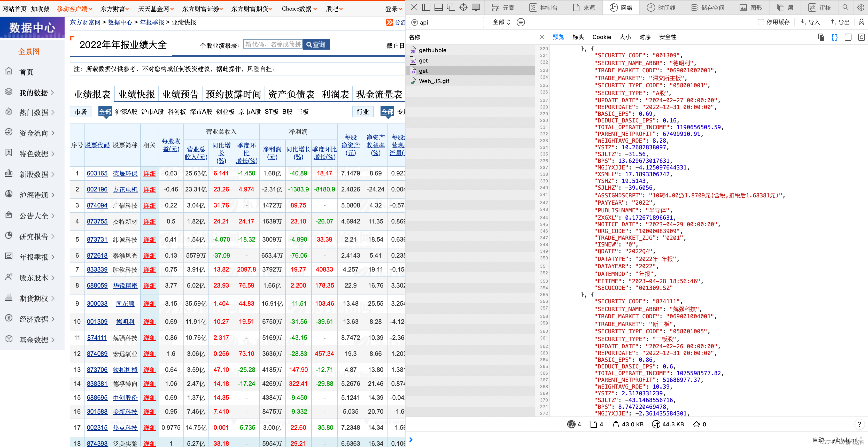Dock inspector to the bottom
The width and height of the screenshot is (868, 447).
438,7
